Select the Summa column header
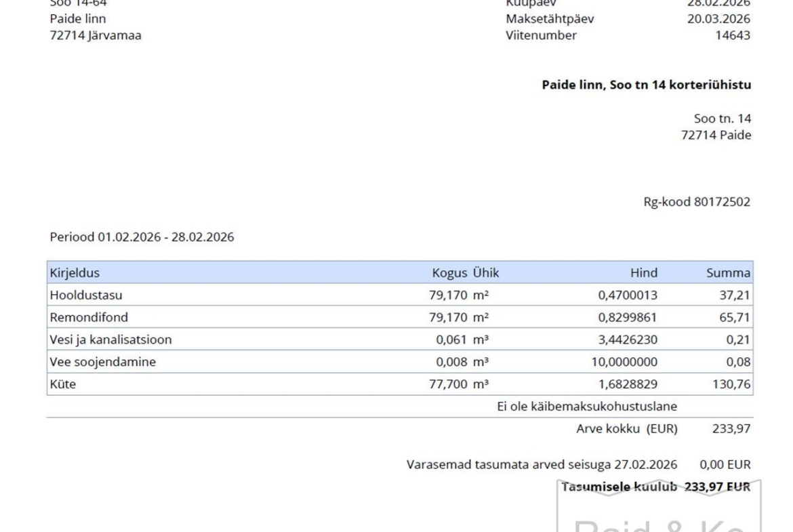793x532 pixels. (728, 273)
